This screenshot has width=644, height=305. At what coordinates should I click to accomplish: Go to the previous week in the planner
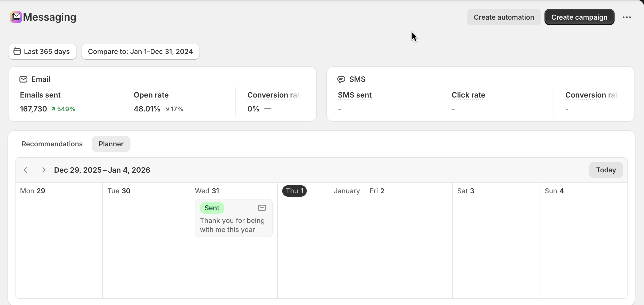tap(26, 170)
